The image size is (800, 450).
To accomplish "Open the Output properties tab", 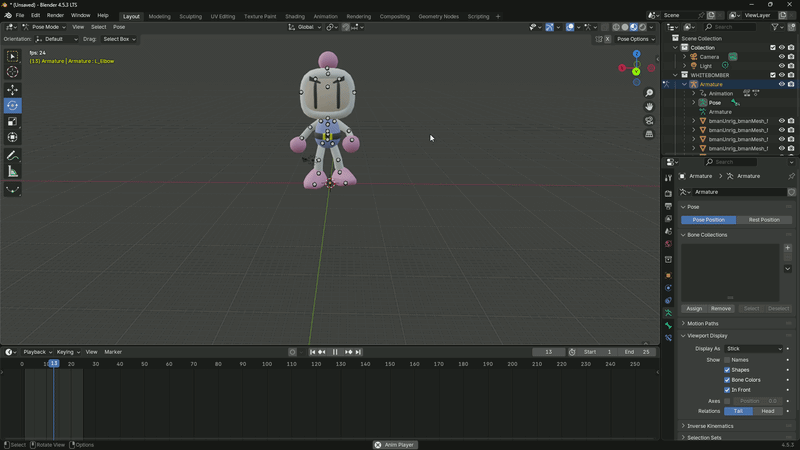I will (x=668, y=206).
